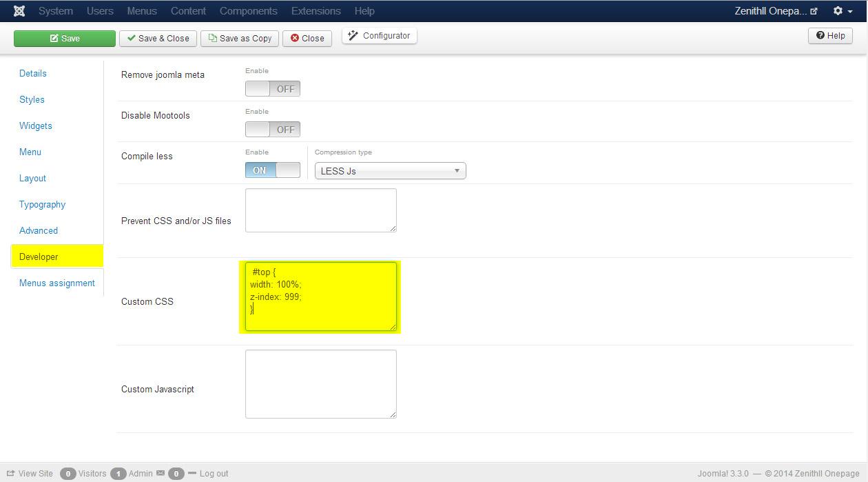Viewport: 868px width, 482px height.
Task: Switch to the Advanced tab
Action: point(39,230)
